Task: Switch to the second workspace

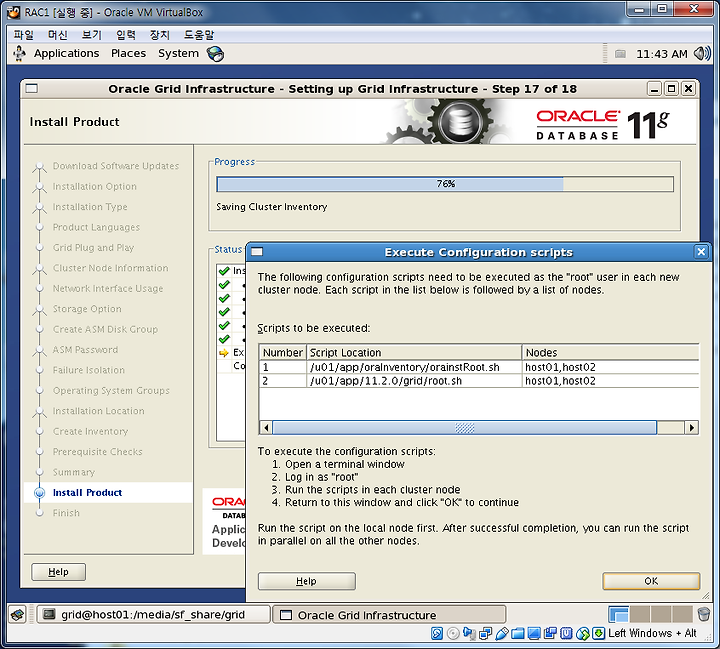Action: [x=640, y=614]
